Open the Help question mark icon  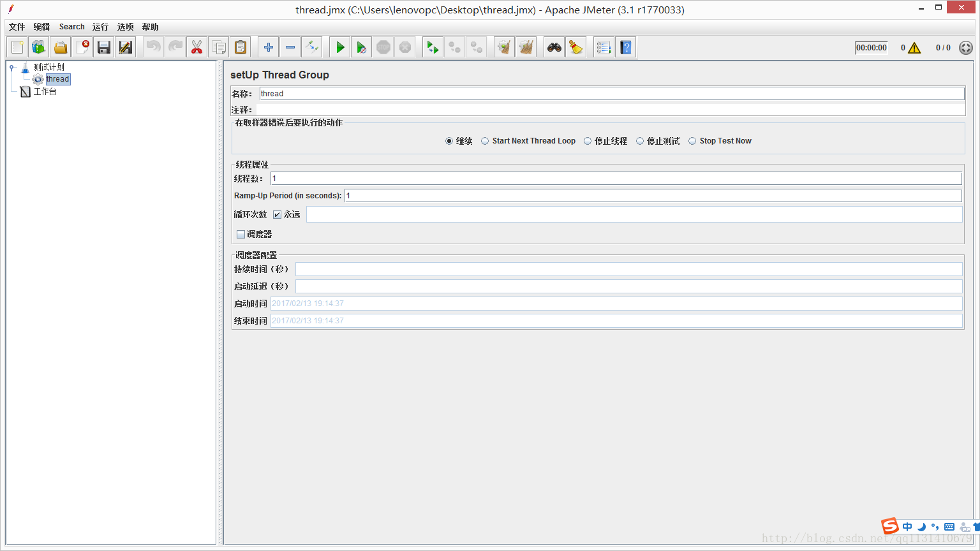[625, 47]
